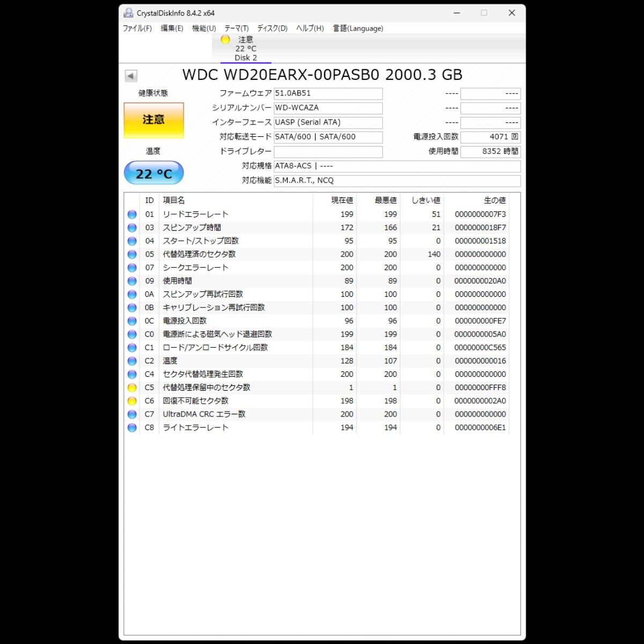The height and width of the screenshot is (644, 644).
Task: Click the firmware field showing 51.0AB51
Action: coord(328,93)
